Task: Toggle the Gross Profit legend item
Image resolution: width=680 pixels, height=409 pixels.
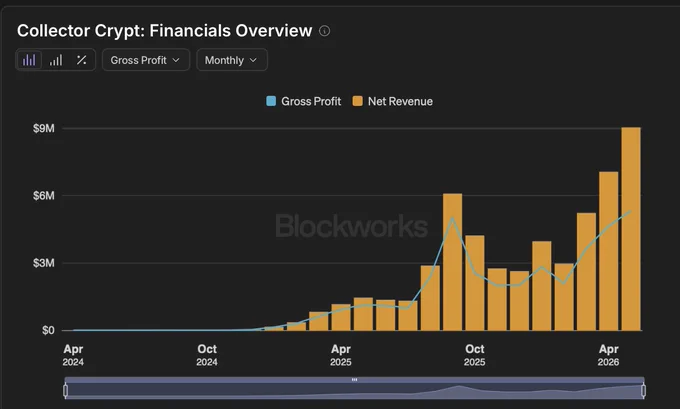Action: click(x=304, y=101)
